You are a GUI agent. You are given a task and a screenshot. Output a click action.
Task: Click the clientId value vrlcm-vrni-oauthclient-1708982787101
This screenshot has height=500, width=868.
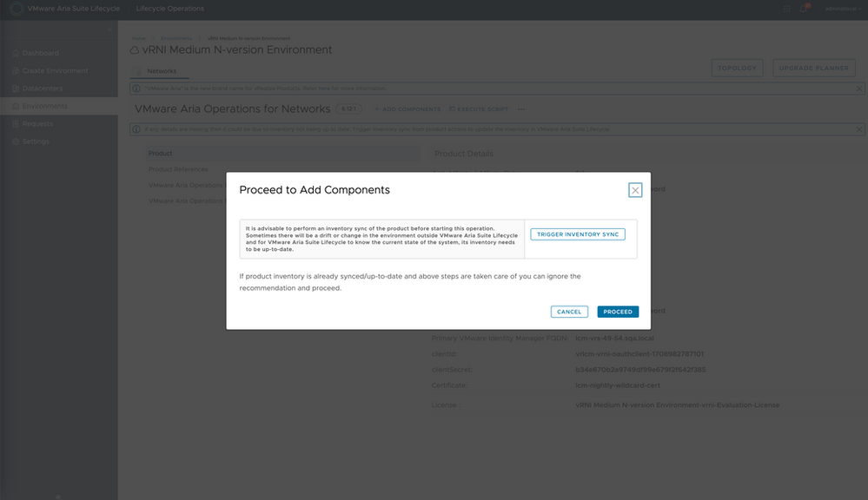click(639, 354)
